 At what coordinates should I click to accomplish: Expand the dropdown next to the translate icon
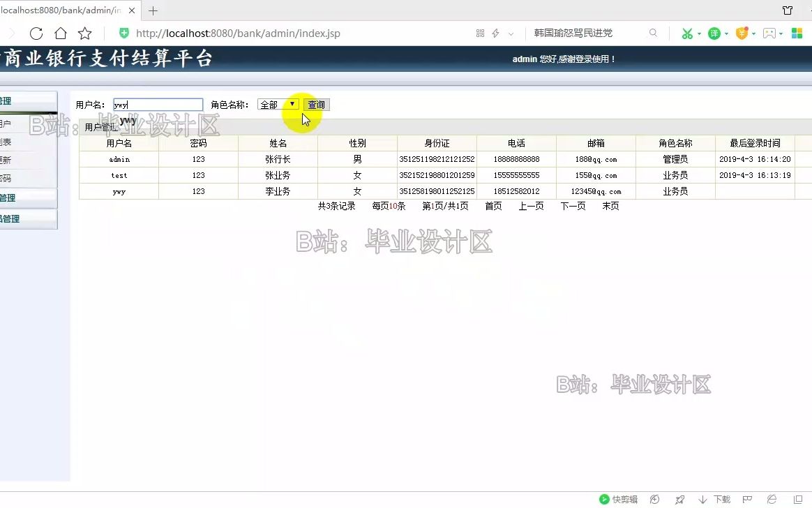pyautogui.click(x=726, y=33)
